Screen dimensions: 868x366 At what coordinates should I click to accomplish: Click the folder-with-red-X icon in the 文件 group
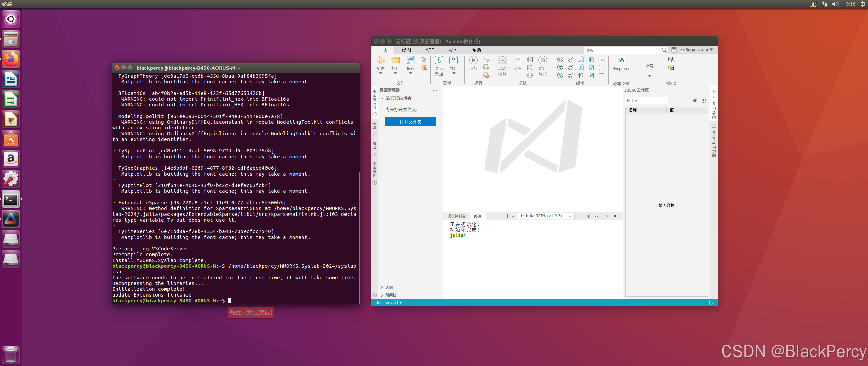pos(423,67)
